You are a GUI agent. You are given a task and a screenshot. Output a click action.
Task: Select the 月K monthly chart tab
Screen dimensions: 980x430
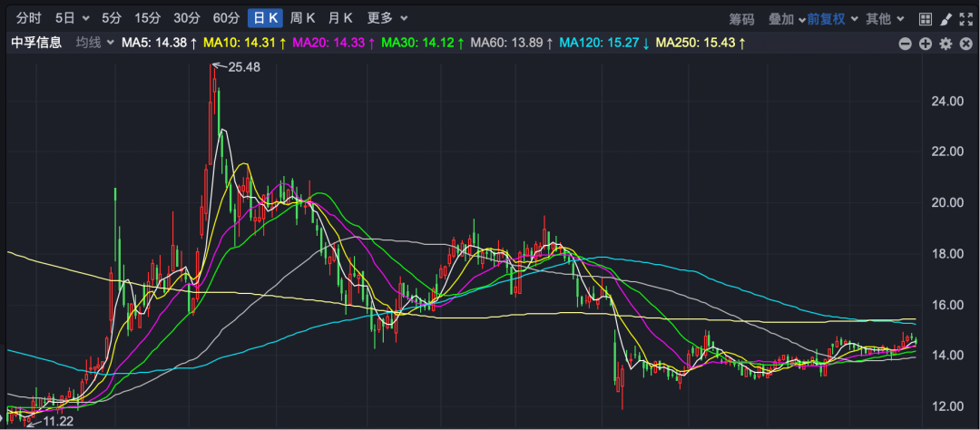[x=341, y=18]
